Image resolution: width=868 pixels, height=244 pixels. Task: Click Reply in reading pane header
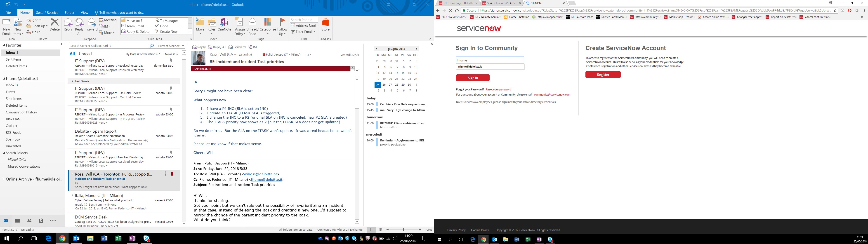[x=199, y=47]
